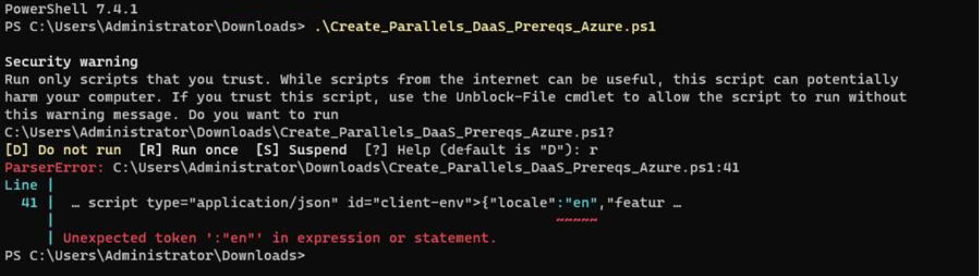Click the "Security warning" heading
This screenshot has height=276, width=980.
(x=71, y=62)
